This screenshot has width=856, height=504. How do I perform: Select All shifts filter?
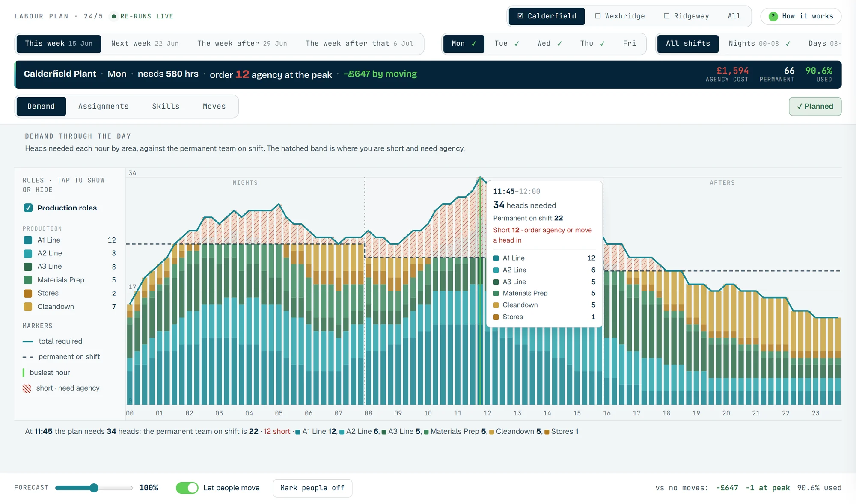click(x=688, y=44)
